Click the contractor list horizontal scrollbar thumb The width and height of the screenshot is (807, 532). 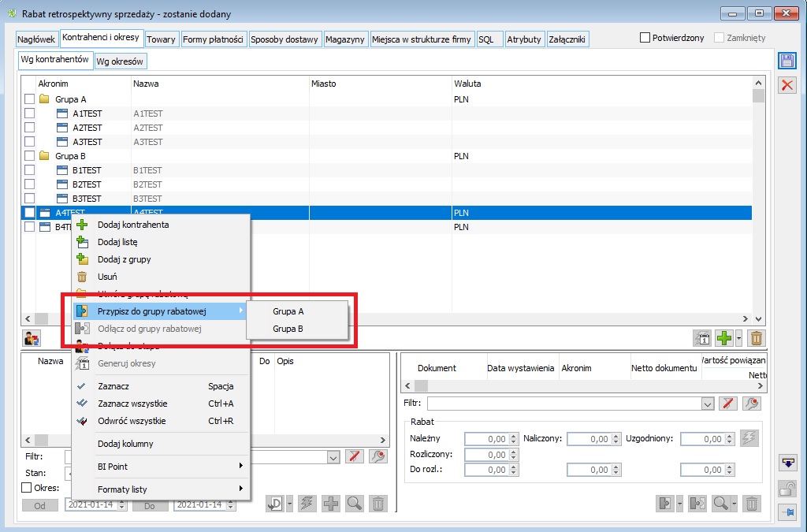(x=41, y=318)
